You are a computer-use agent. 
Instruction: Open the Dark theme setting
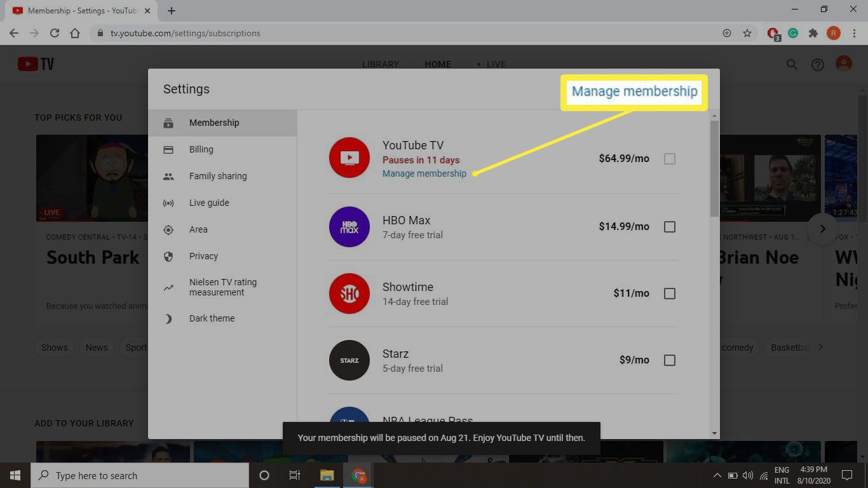[x=222, y=318]
